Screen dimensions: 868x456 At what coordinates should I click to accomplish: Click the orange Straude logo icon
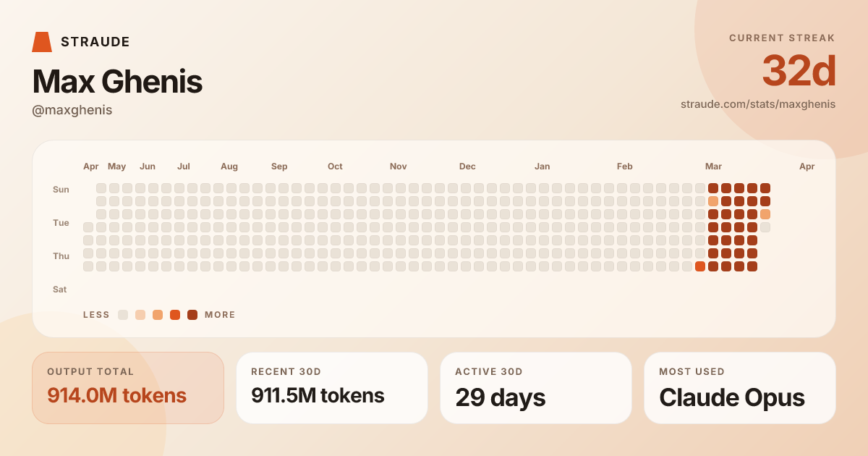click(x=42, y=42)
